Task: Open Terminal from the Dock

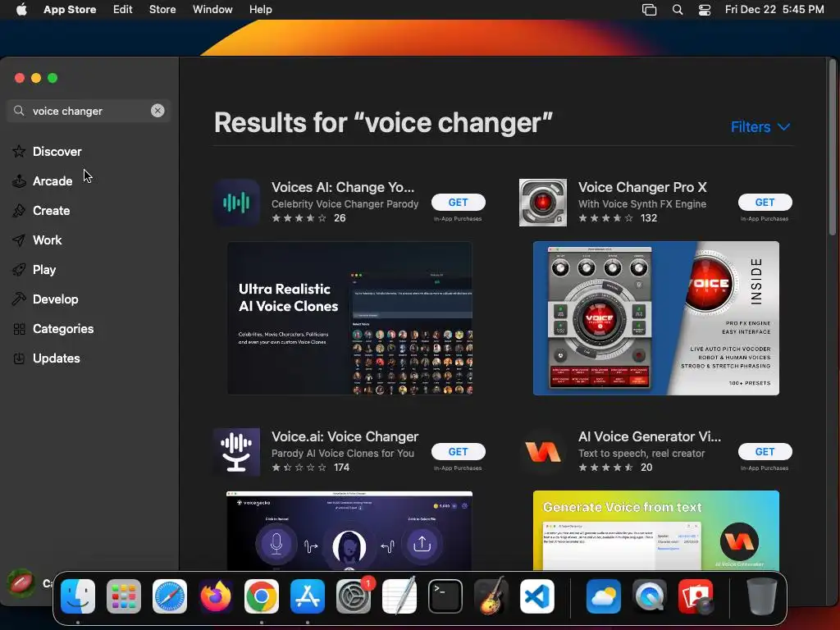Action: tap(445, 596)
